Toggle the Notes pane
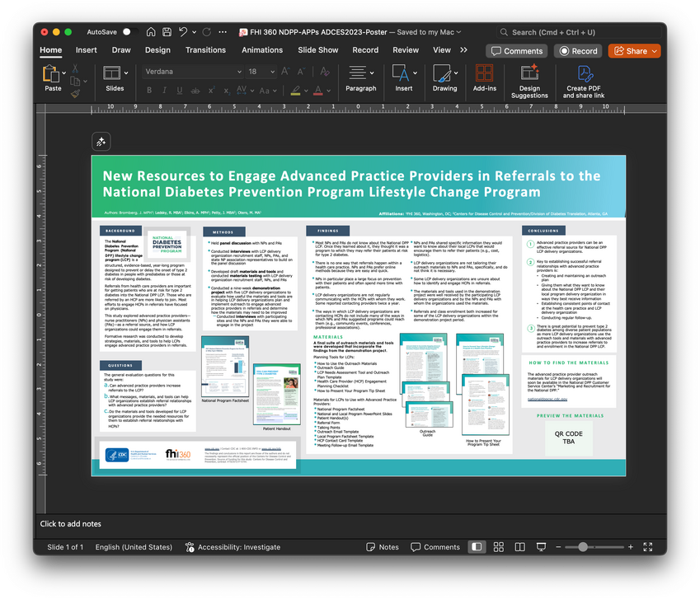700x599 pixels. 383,547
